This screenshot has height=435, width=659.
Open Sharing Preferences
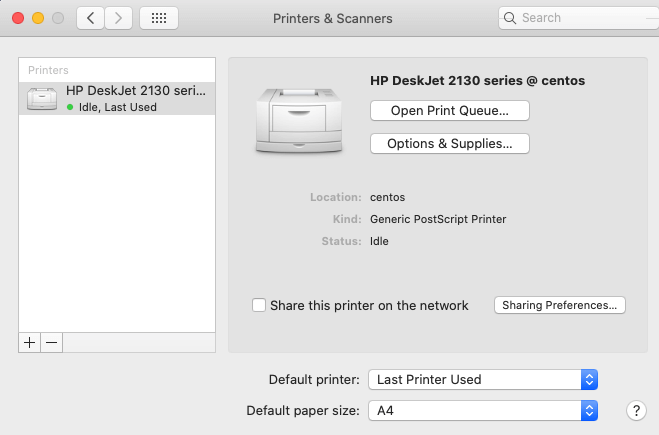click(x=559, y=305)
